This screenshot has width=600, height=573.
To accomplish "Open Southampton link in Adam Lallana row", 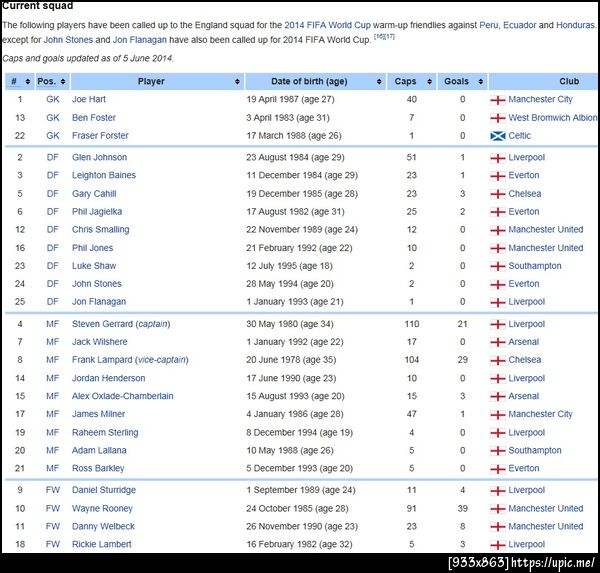I will [535, 451].
